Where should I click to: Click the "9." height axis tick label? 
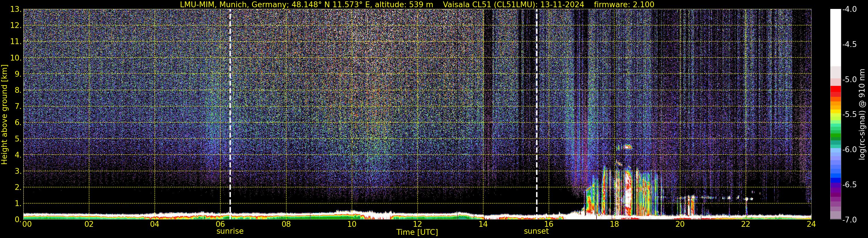[18, 74]
